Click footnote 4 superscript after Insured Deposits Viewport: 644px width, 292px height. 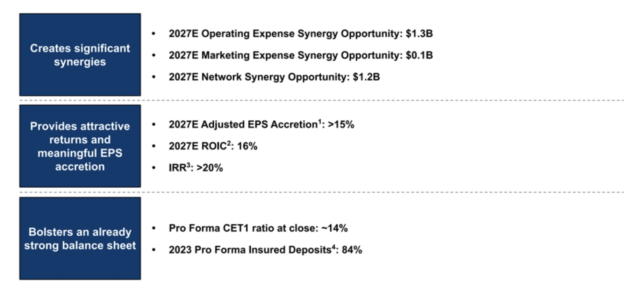coord(333,247)
